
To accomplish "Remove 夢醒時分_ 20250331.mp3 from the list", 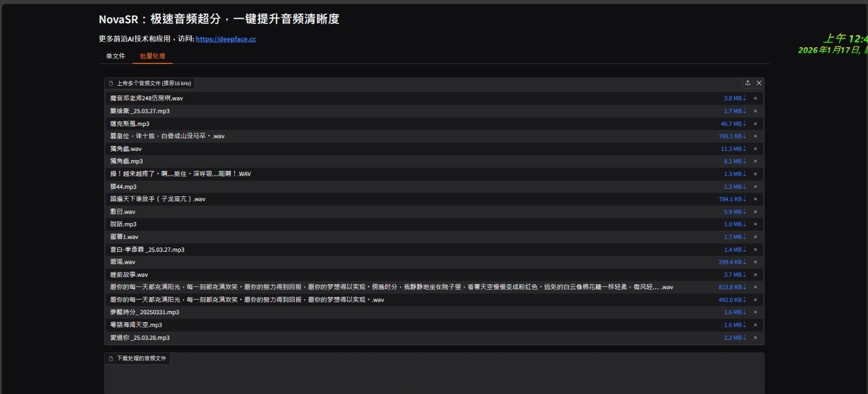I will click(755, 312).
